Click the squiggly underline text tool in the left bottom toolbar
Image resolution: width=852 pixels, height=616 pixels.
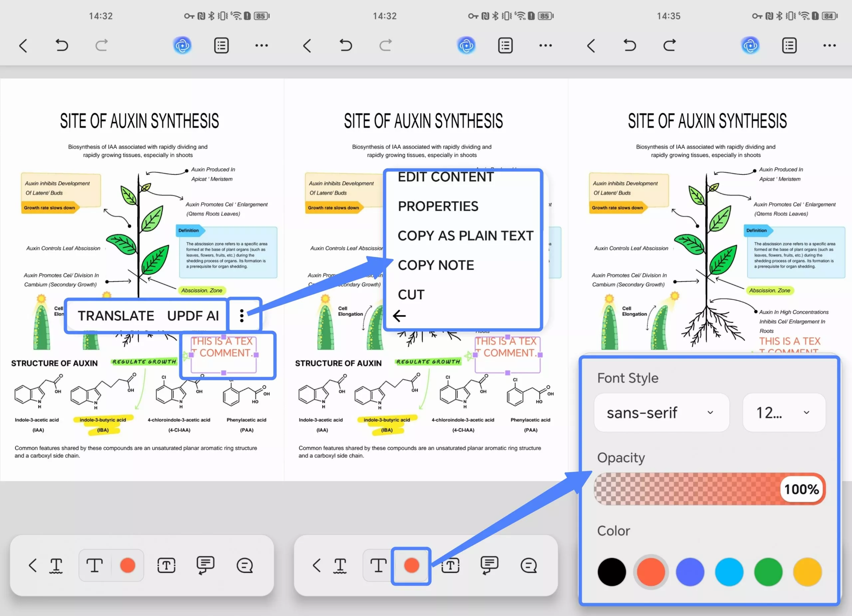[56, 565]
